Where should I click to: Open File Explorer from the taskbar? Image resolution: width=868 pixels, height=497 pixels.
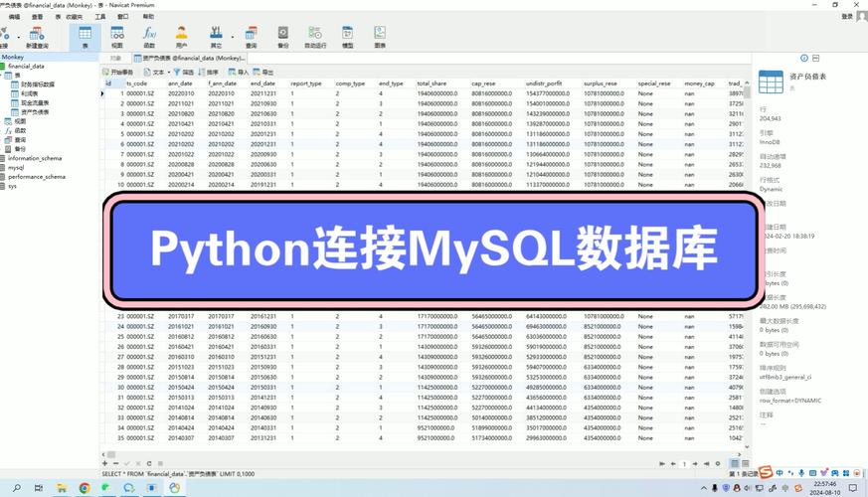point(62,488)
